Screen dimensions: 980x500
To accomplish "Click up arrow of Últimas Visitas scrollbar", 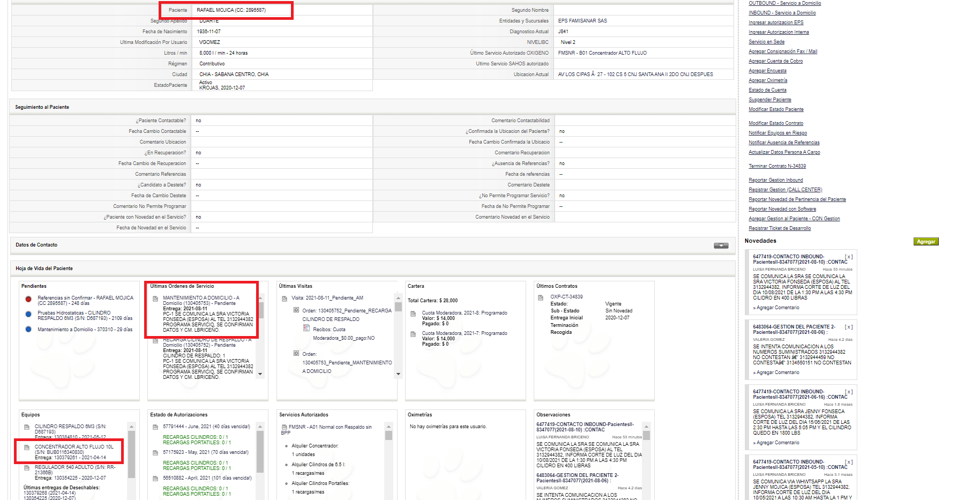I will pos(398,297).
